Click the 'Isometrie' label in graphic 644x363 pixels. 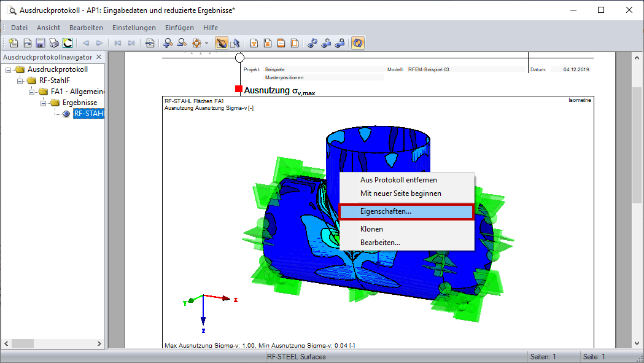(x=580, y=100)
